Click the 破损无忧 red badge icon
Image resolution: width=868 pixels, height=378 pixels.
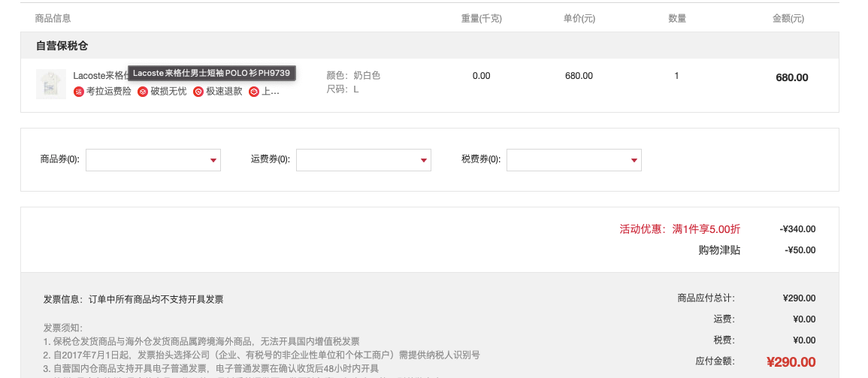click(x=143, y=92)
